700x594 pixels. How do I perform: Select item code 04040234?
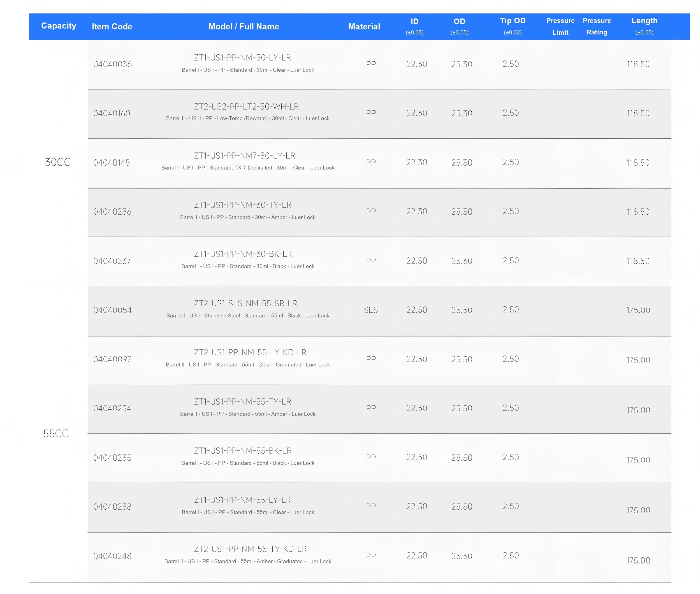(x=112, y=409)
